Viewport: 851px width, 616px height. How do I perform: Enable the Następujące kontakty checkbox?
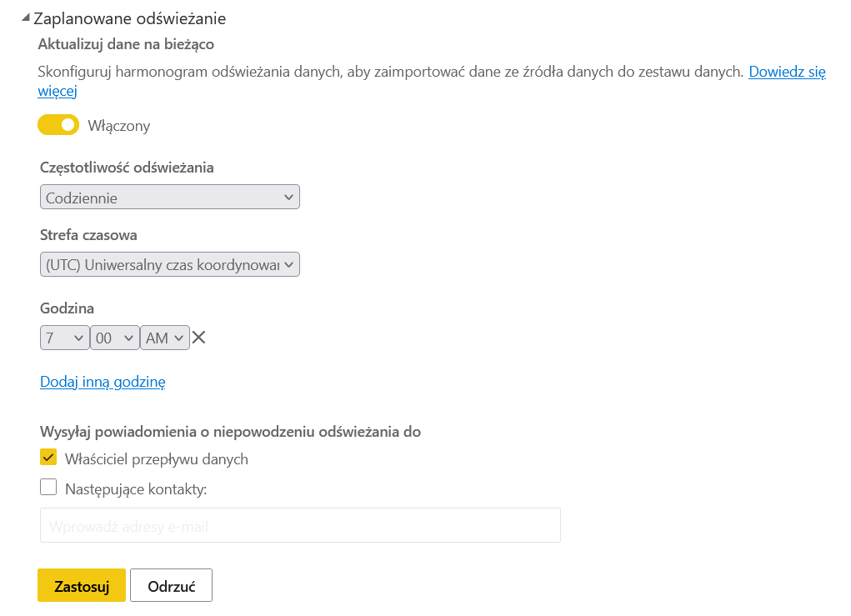(x=48, y=488)
